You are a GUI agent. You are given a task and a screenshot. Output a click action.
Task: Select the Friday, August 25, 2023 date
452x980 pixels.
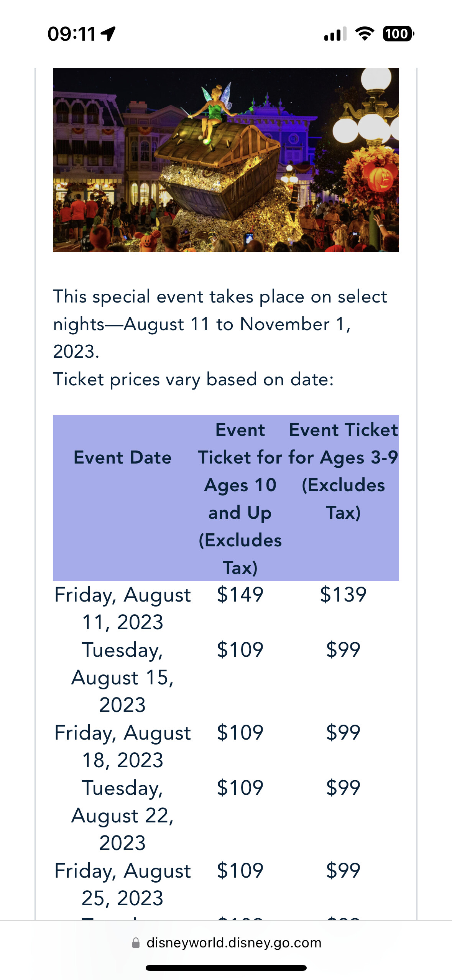pos(123,884)
